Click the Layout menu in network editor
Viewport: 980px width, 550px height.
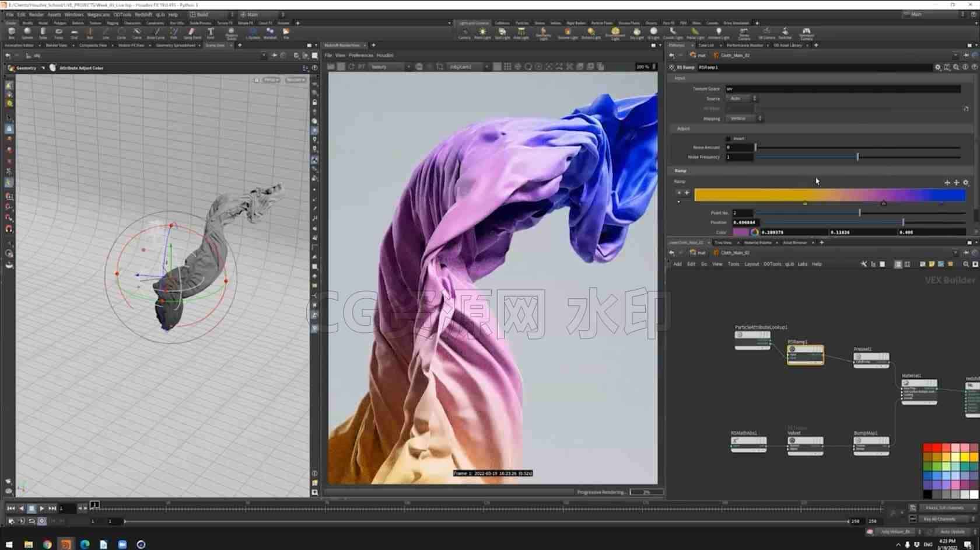[751, 264]
